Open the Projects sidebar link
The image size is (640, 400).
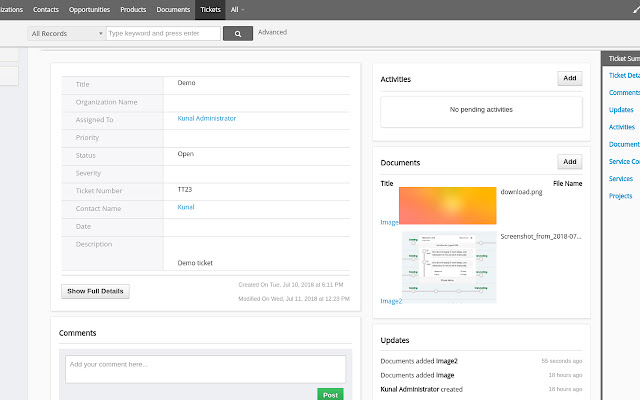point(620,196)
